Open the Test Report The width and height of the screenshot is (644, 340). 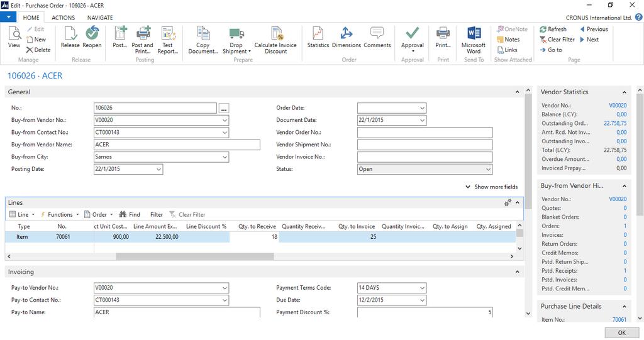click(x=167, y=40)
